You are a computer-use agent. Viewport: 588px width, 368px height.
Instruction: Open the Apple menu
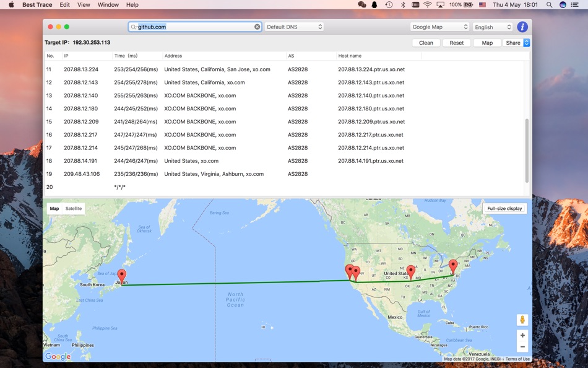tap(11, 4)
